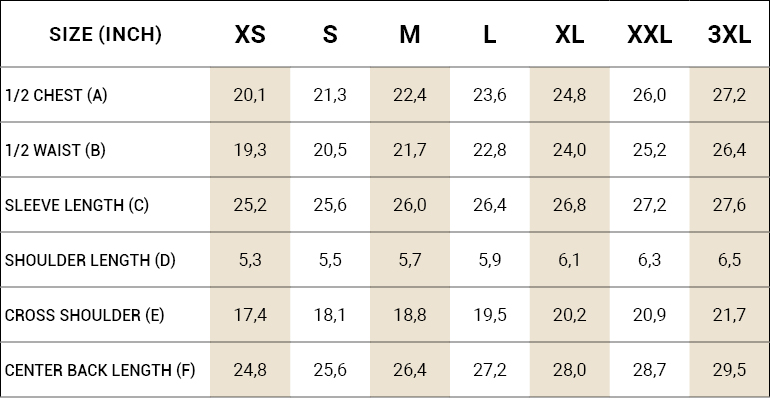Select the 3XL size column header

(x=729, y=35)
